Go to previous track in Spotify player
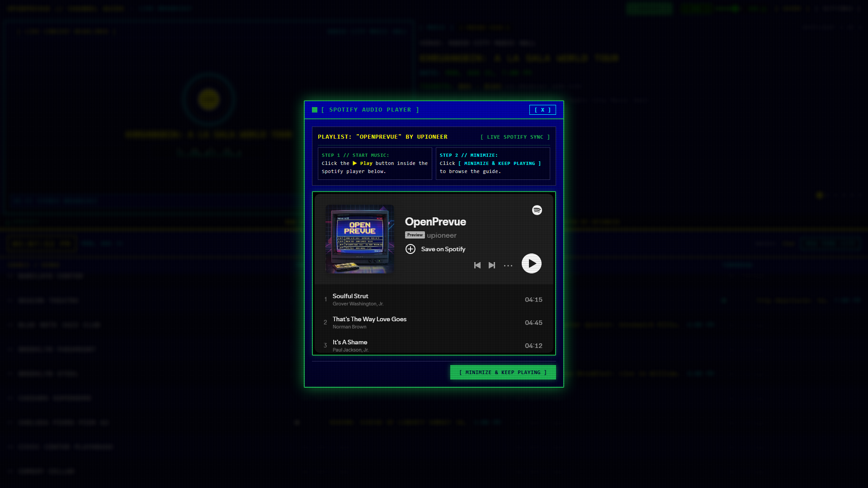The height and width of the screenshot is (488, 868). coord(477,265)
